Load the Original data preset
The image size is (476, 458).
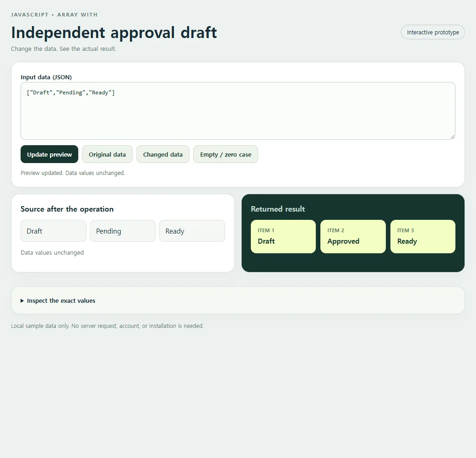107,154
